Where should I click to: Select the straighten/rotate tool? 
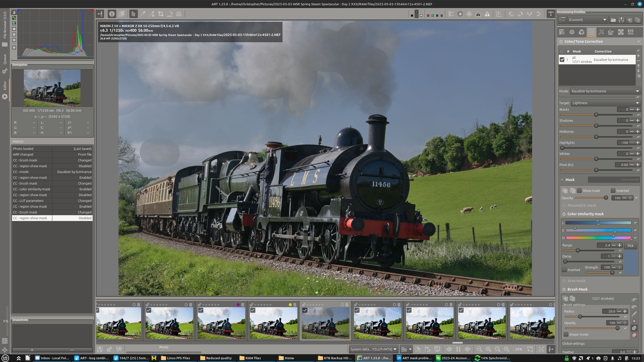coord(170,14)
